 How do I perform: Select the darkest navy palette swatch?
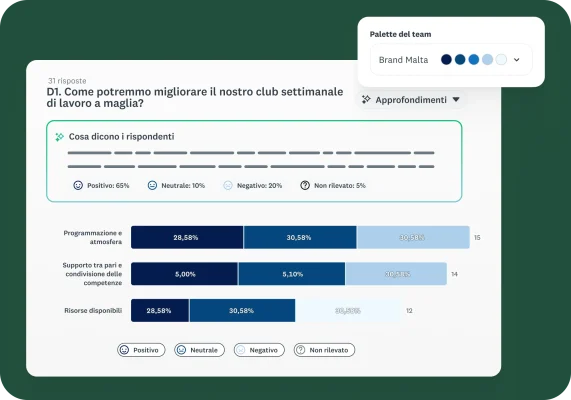coord(446,59)
